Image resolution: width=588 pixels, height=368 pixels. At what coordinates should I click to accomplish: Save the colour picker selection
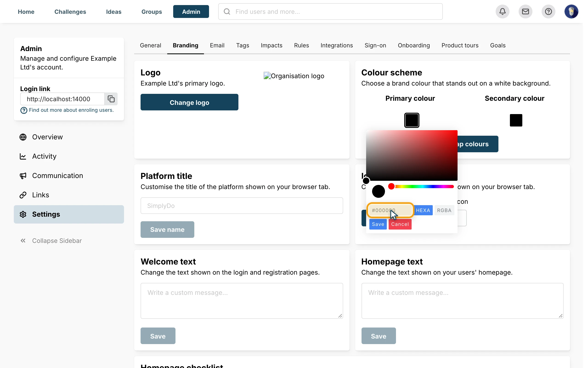[378, 224]
